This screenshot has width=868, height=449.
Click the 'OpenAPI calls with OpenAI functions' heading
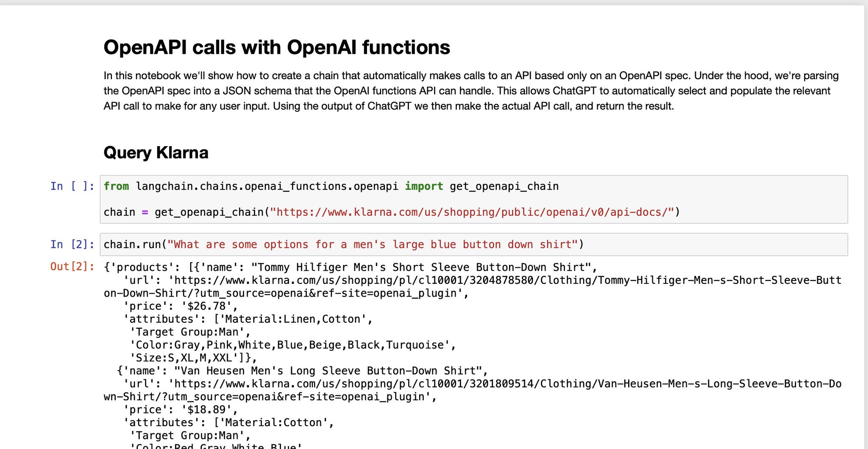point(277,47)
